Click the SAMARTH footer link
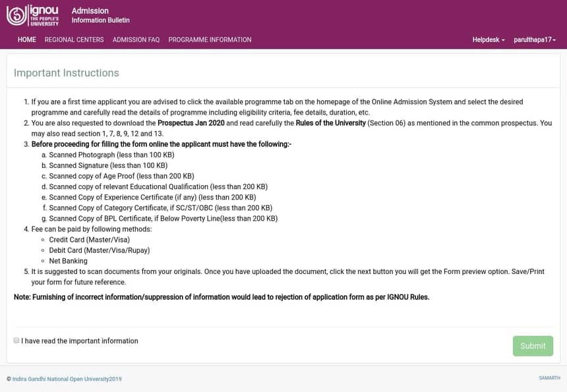The height and width of the screenshot is (392, 567). point(549,378)
